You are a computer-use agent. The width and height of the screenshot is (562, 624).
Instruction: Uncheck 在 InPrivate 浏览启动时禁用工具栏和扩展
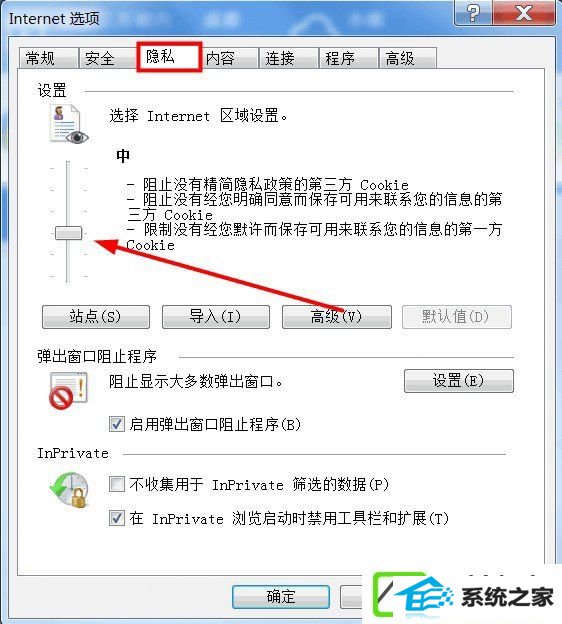pyautogui.click(x=117, y=518)
